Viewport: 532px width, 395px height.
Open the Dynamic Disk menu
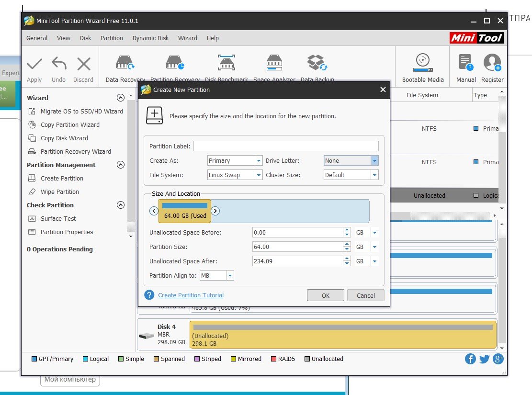click(151, 38)
